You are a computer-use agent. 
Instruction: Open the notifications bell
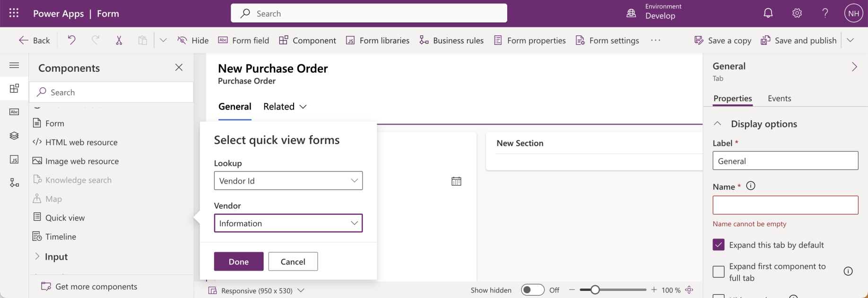pyautogui.click(x=768, y=13)
